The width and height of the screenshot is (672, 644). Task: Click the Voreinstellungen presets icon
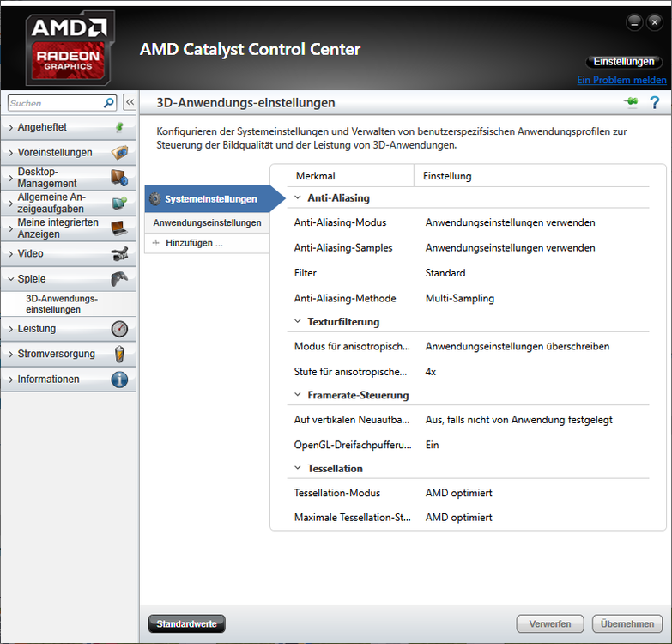pyautogui.click(x=119, y=152)
